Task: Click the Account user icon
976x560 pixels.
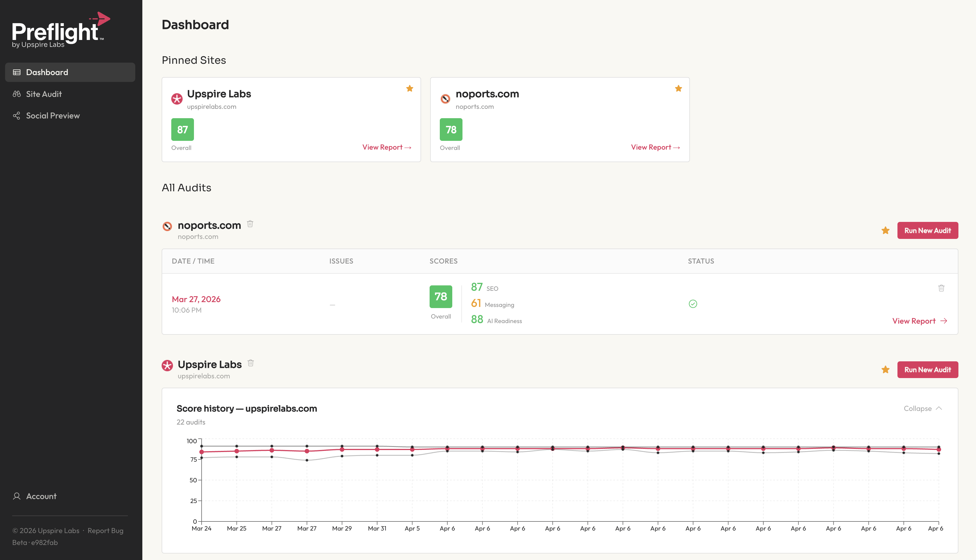Action: (16, 496)
